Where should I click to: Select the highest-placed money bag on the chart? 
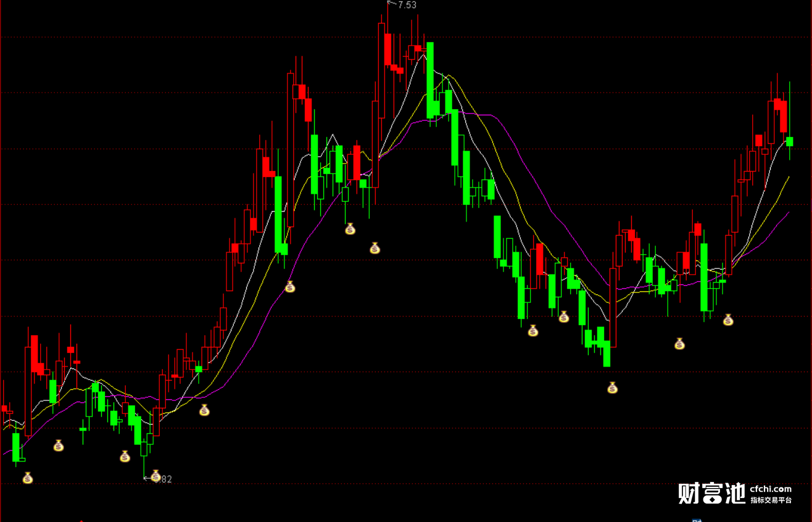350,229
